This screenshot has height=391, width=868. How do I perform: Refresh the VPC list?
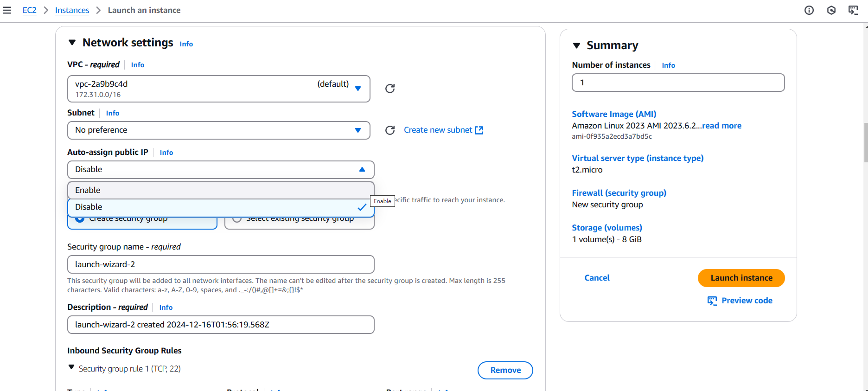coord(390,89)
